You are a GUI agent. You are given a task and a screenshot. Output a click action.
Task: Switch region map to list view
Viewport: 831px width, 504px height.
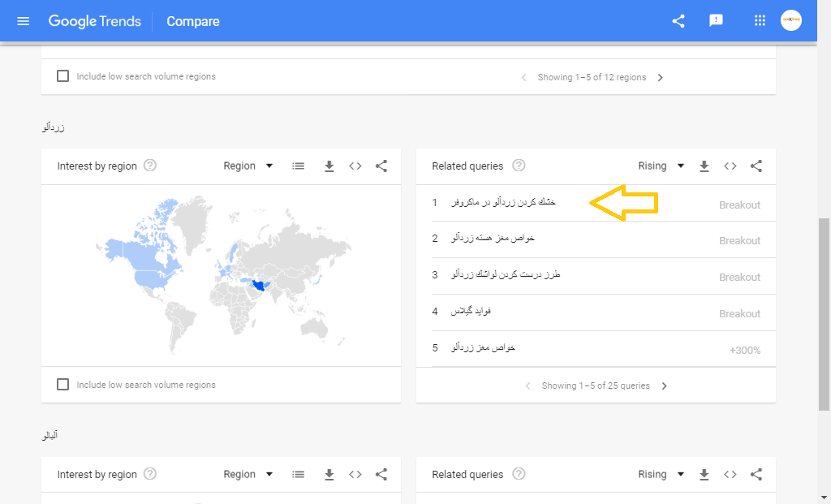point(299,166)
